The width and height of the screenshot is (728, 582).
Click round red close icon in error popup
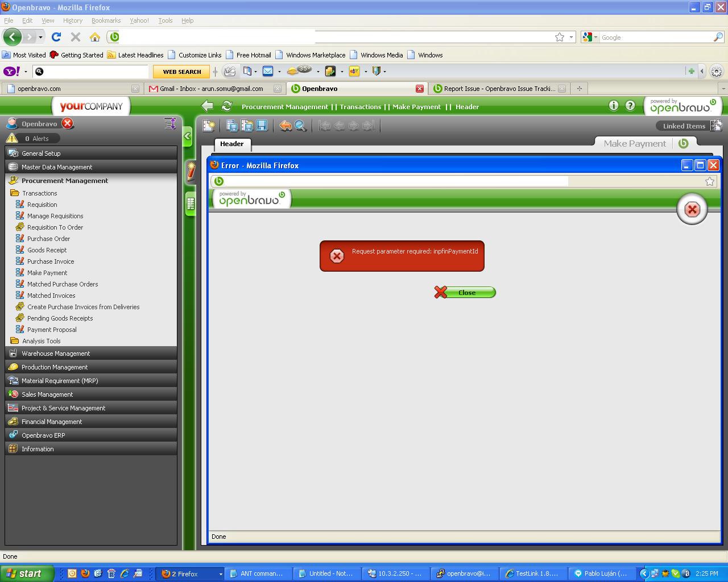[692, 210]
